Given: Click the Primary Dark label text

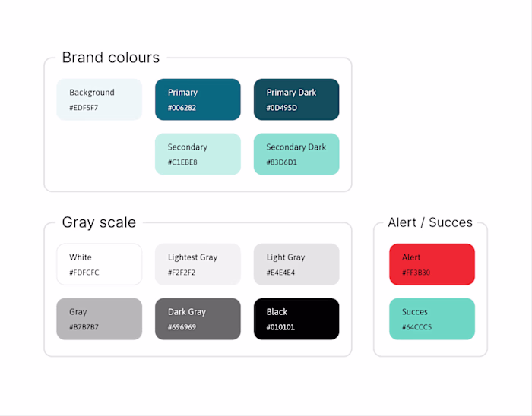Looking at the screenshot, I should click(291, 93).
